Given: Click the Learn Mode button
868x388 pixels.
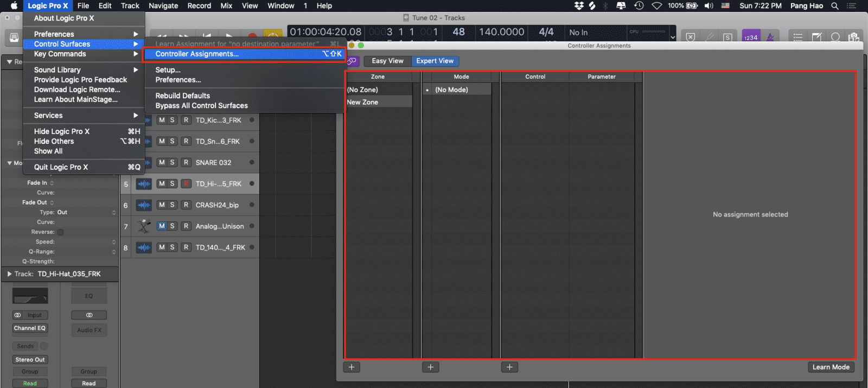Looking at the screenshot, I should click(831, 367).
